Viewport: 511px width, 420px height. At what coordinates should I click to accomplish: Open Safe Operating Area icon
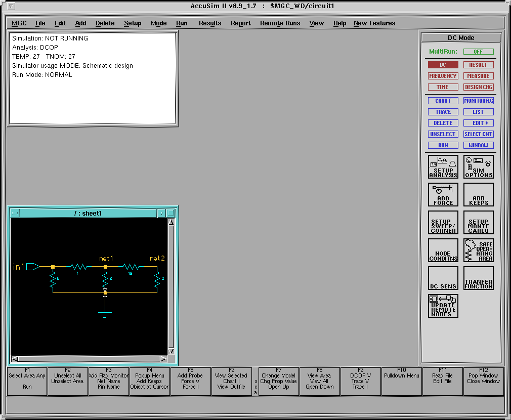click(479, 250)
